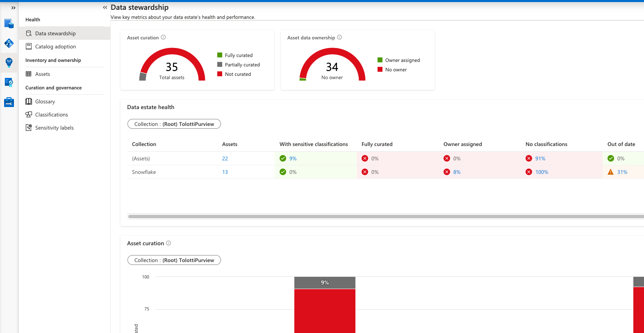The height and width of the screenshot is (333, 644).
Task: Click the No owner legend label
Action: point(396,70)
